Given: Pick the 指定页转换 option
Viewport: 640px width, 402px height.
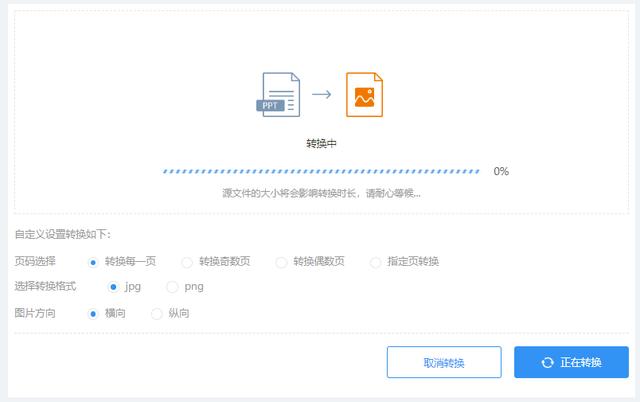Looking at the screenshot, I should [x=376, y=262].
